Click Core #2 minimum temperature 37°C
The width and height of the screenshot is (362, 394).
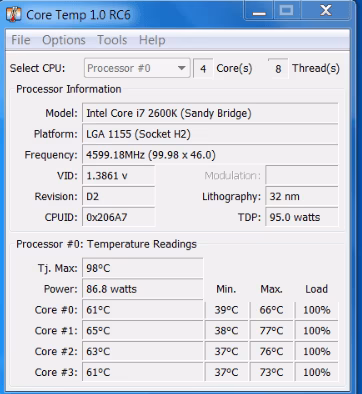coord(227,352)
